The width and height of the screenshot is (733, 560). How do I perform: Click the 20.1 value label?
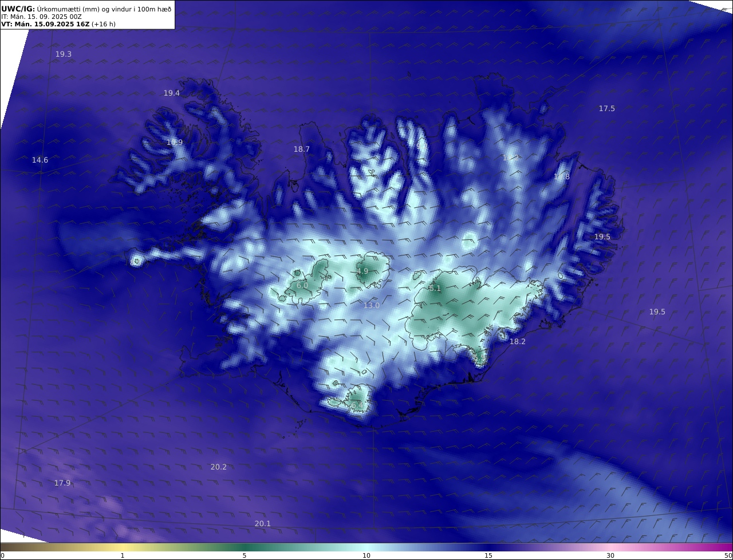point(263,524)
